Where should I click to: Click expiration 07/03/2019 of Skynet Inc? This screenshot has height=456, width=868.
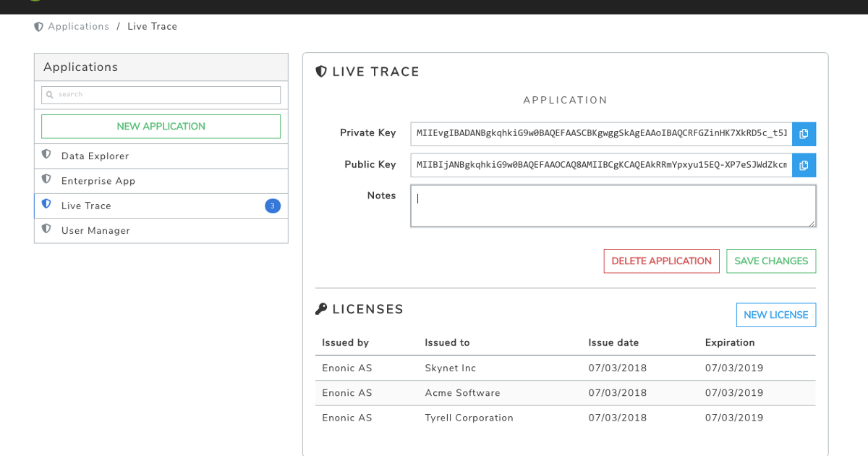(x=734, y=368)
